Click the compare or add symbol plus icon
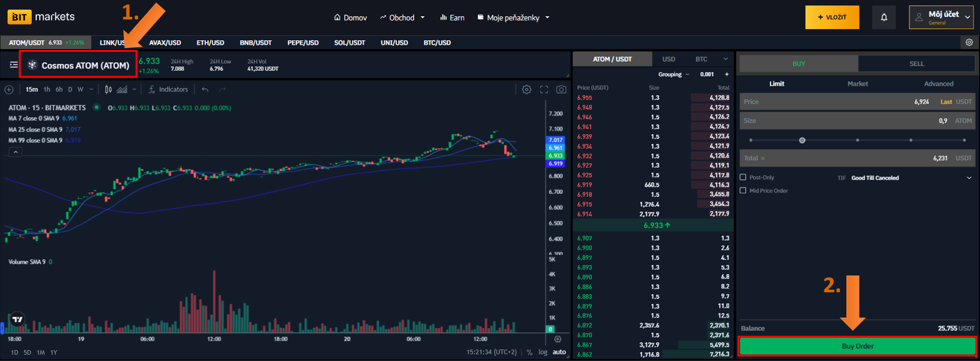 pyautogui.click(x=9, y=89)
